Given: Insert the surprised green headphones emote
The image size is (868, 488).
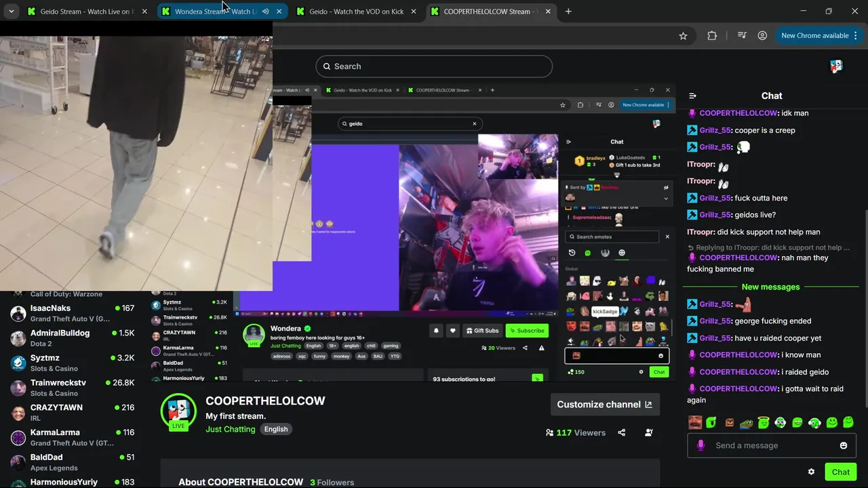Looking at the screenshot, I should tap(780, 423).
